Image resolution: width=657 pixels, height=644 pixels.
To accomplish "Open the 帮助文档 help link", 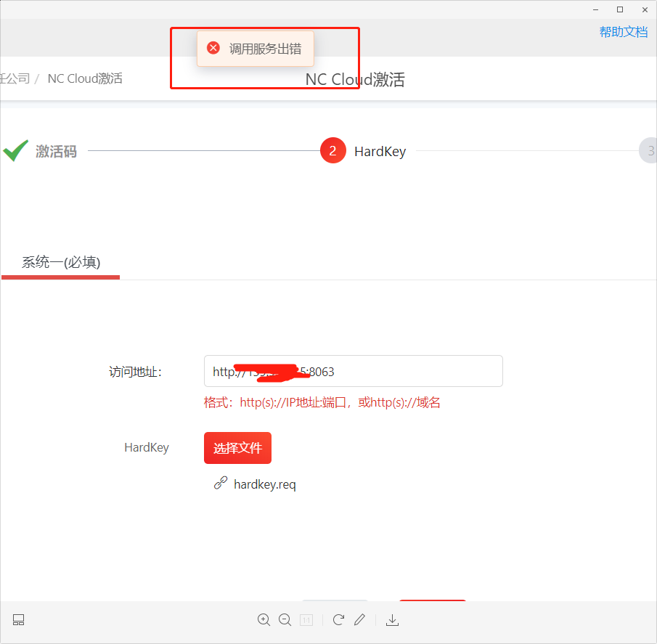I will pos(624,32).
